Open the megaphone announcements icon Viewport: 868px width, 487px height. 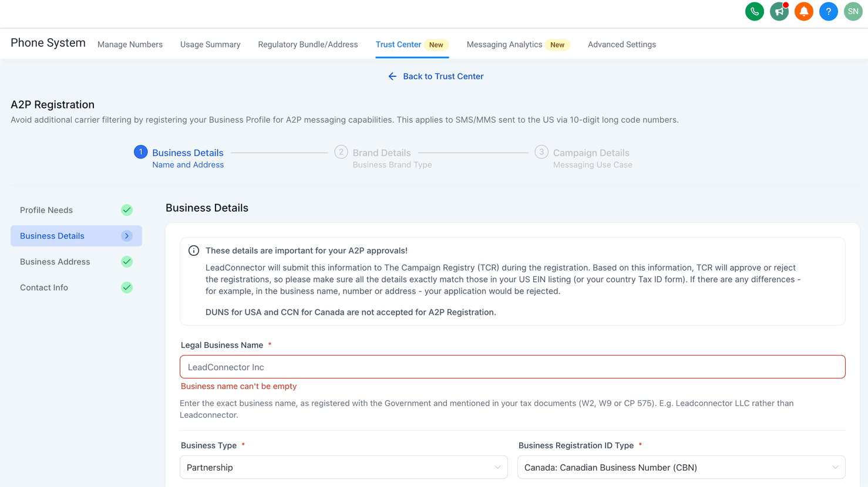[x=779, y=12]
